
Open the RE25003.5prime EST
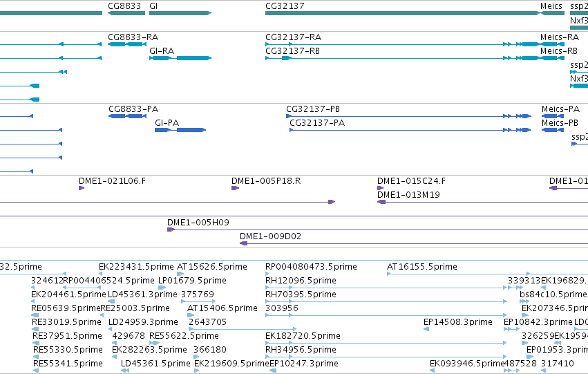click(135, 308)
